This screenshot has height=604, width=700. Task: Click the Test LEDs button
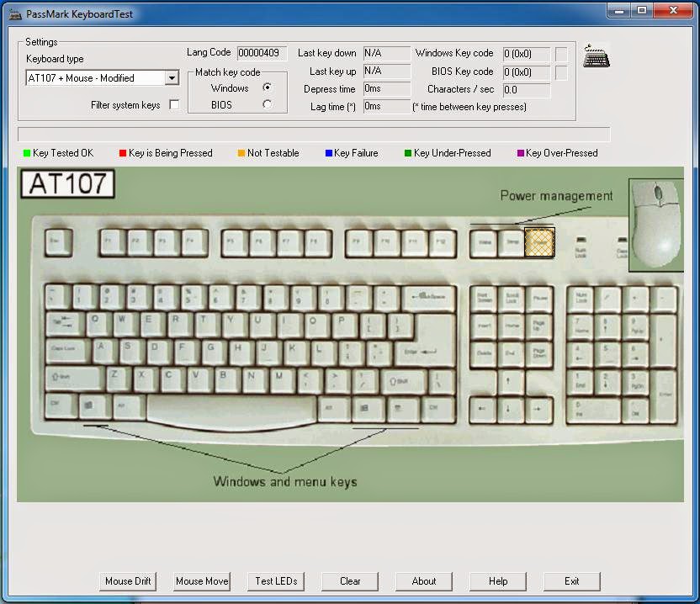pos(276,581)
